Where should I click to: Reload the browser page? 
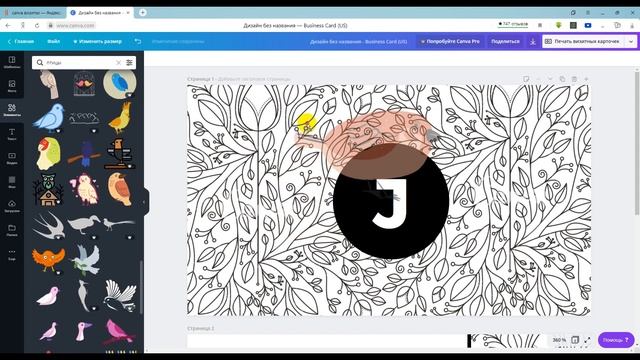click(37, 25)
